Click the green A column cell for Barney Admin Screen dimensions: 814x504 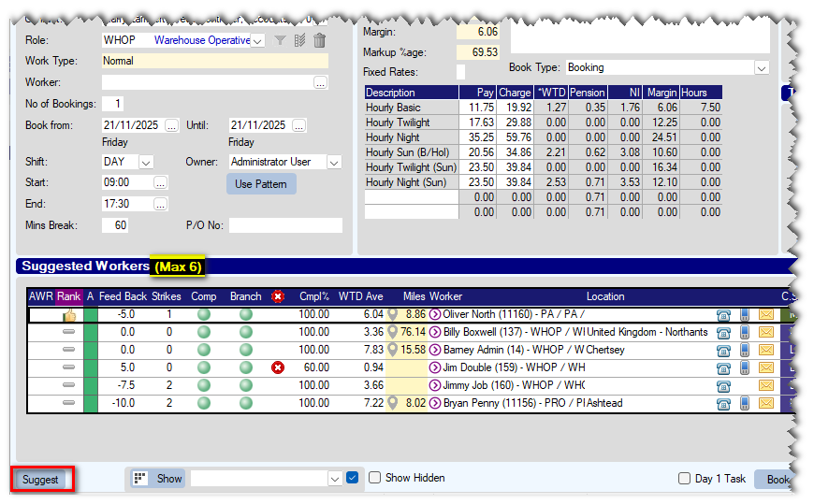[x=91, y=350]
